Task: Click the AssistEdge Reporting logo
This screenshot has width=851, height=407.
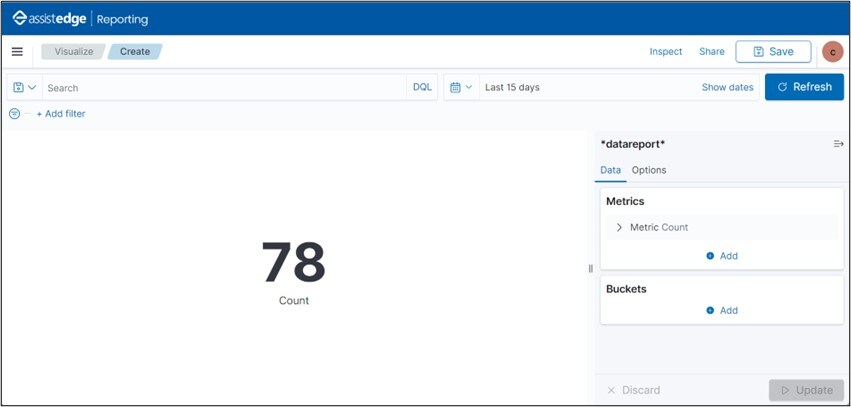Action: click(80, 19)
